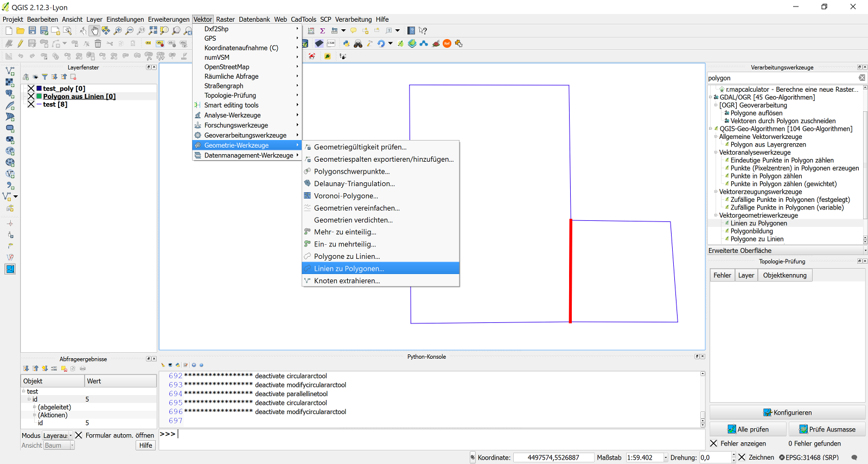The height and width of the screenshot is (464, 868).
Task: Toggle the Zeichnen render checkbox
Action: [742, 457]
